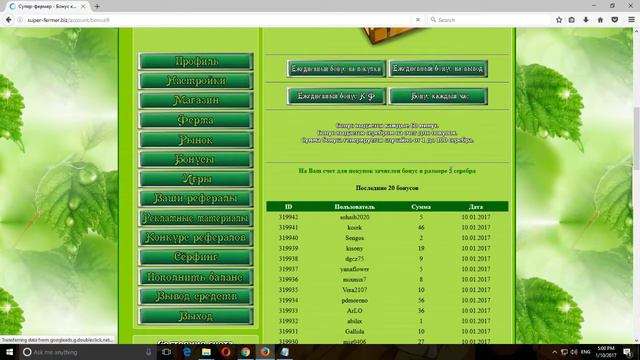Image resolution: width=640 pixels, height=360 pixels.
Task: Click Пополнить баланс button
Action: click(196, 277)
